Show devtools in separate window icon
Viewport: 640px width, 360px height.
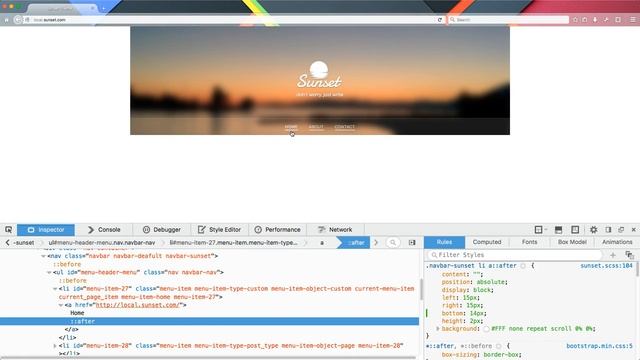click(621, 230)
